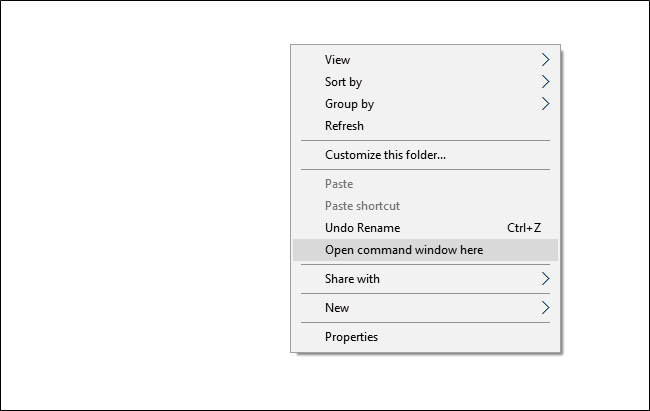Click the Ctrl+Z shortcut label

(524, 228)
